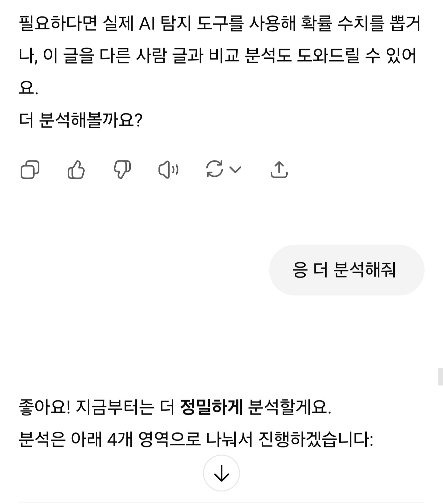Click the words '비교 분석도' in the text
This screenshot has height=504, width=443.
point(250,56)
